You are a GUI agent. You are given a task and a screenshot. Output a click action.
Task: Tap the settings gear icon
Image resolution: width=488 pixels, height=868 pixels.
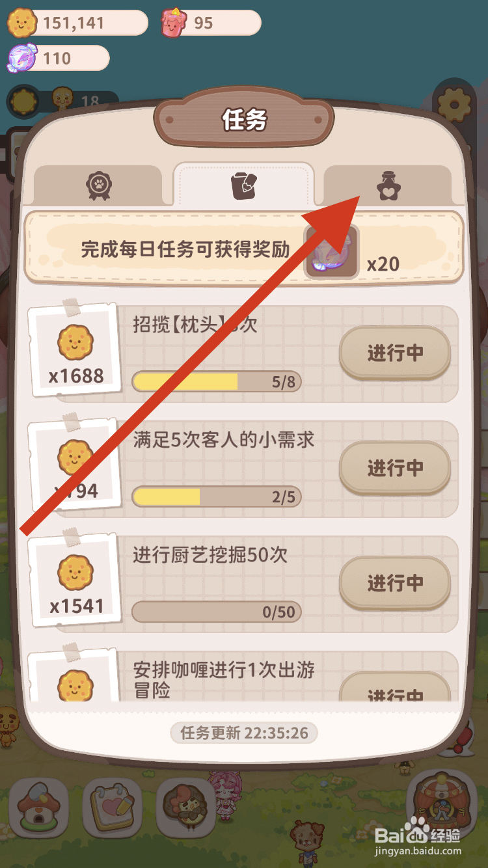coord(454,104)
